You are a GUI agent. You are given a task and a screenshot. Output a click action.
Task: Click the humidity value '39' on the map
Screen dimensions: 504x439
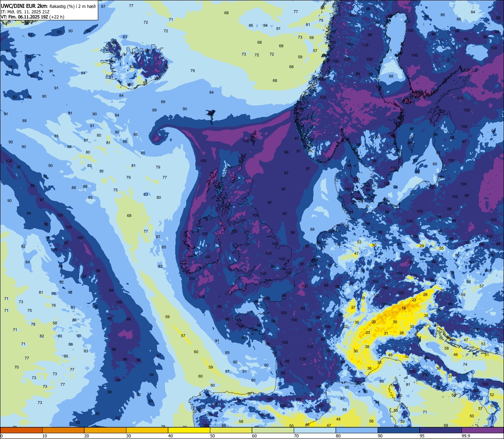363,298
